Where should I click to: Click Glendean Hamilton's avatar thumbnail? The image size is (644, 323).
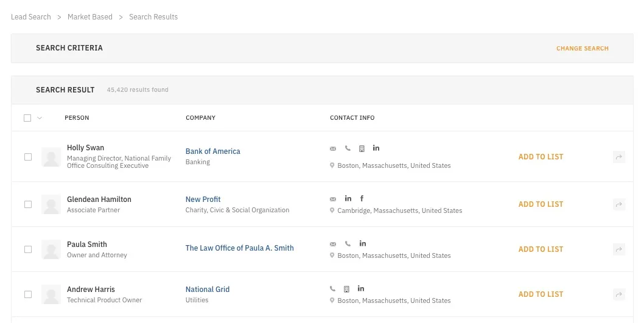pos(51,204)
